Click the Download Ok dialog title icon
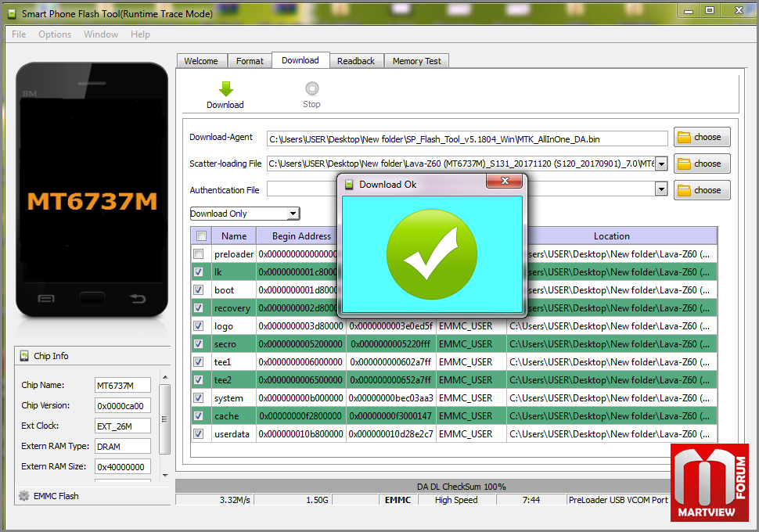 coord(349,185)
